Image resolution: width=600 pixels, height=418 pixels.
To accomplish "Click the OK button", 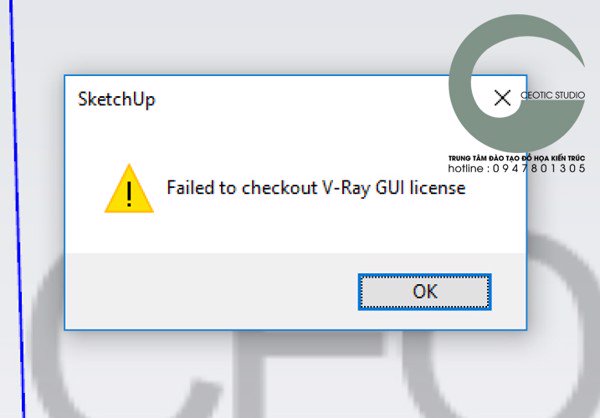I will coord(425,292).
